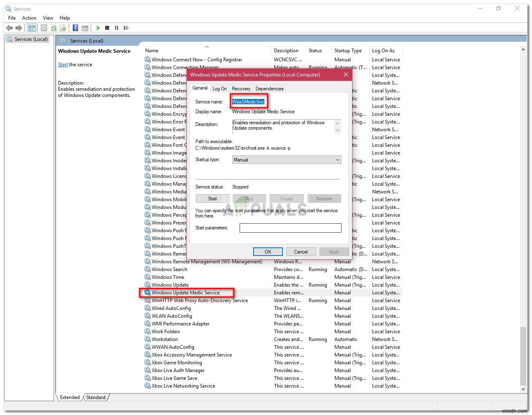The height and width of the screenshot is (415, 532).
Task: Click the gear icon of Windows Connect Now
Action: click(147, 59)
